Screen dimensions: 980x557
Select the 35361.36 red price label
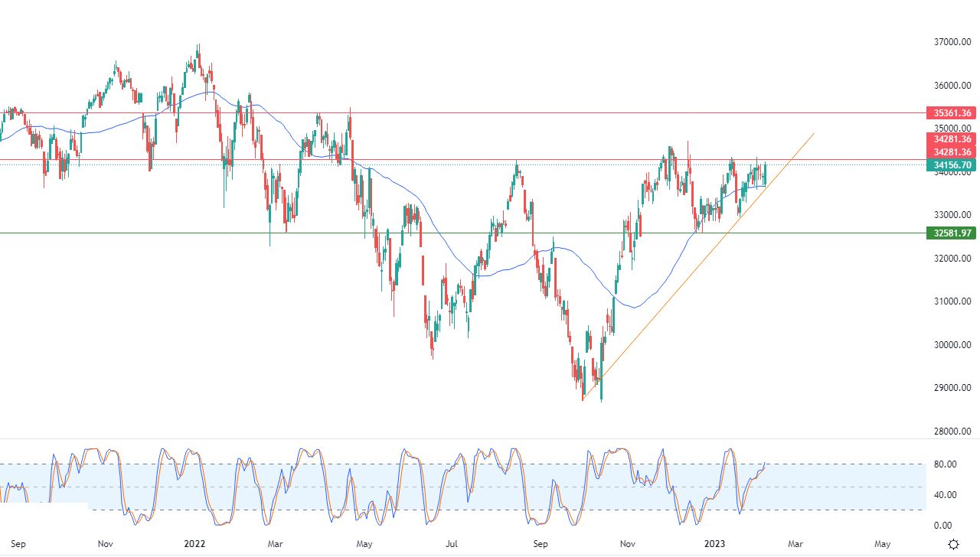coord(953,113)
